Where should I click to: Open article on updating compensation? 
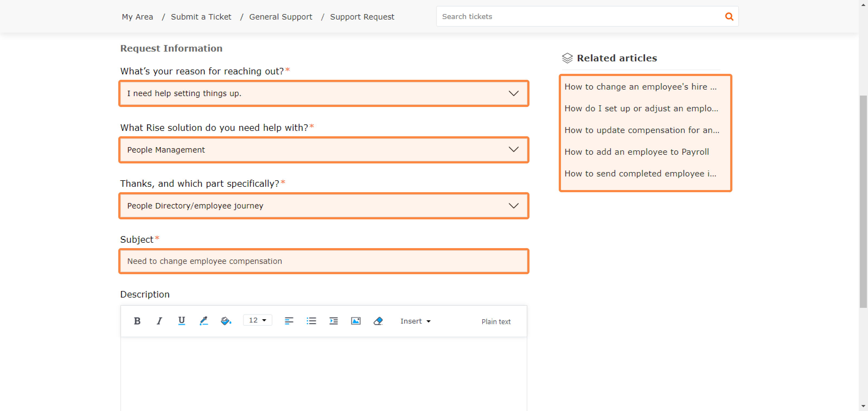tap(642, 130)
